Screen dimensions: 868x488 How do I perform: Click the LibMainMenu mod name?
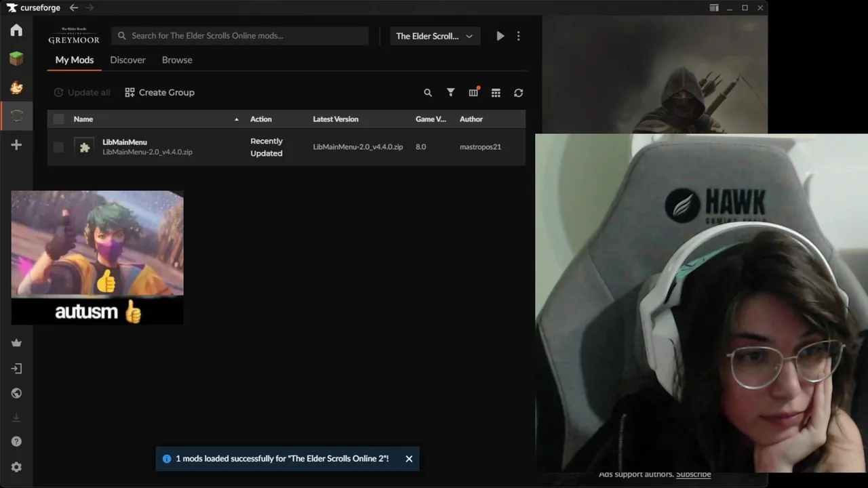[x=125, y=142]
